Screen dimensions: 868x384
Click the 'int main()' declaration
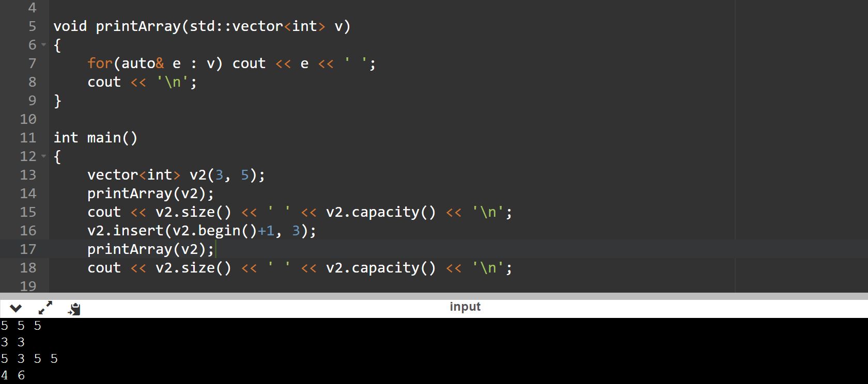[x=96, y=138]
